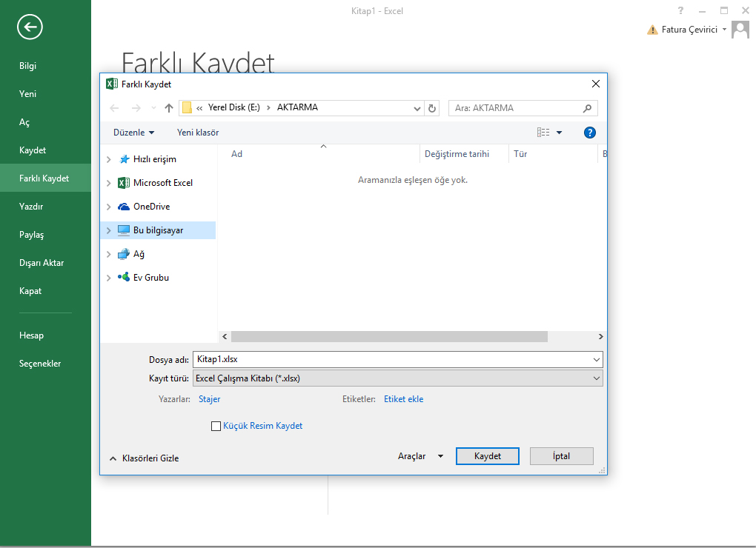Open Seçenekler in the backstage menu
This screenshot has width=756, height=548.
[x=40, y=364]
